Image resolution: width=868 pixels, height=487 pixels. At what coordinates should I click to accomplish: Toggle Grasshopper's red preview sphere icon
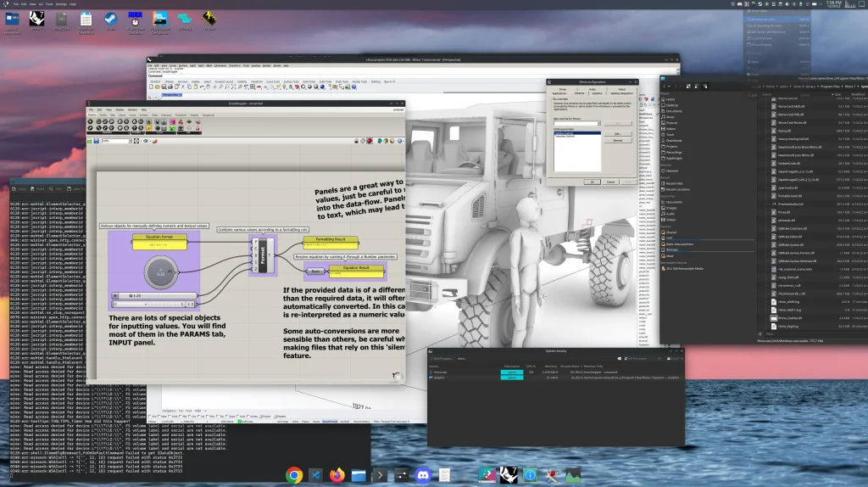pyautogui.click(x=370, y=141)
